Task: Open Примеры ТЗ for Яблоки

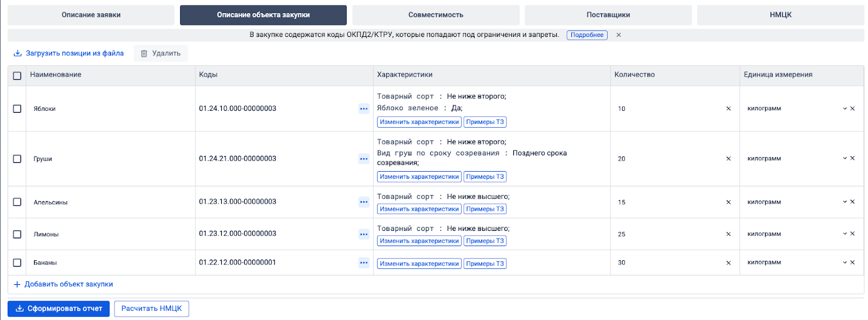Action: click(485, 122)
